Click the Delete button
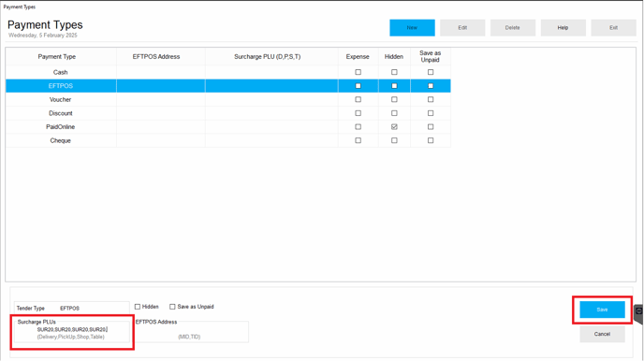The height and width of the screenshot is (361, 644). tap(513, 28)
